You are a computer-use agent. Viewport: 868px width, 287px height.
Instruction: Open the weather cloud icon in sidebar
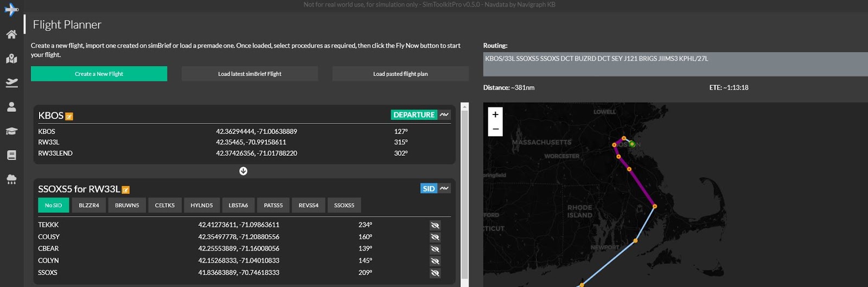tap(11, 179)
